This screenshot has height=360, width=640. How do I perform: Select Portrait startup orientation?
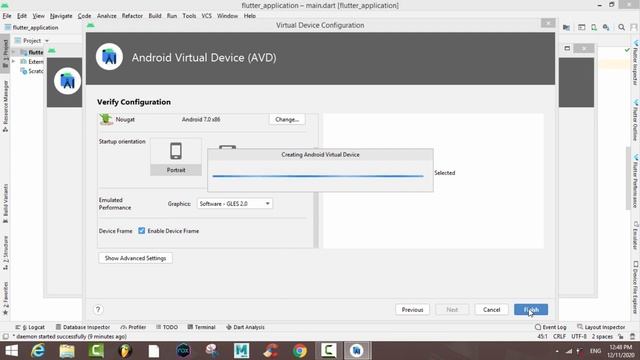[x=176, y=157]
